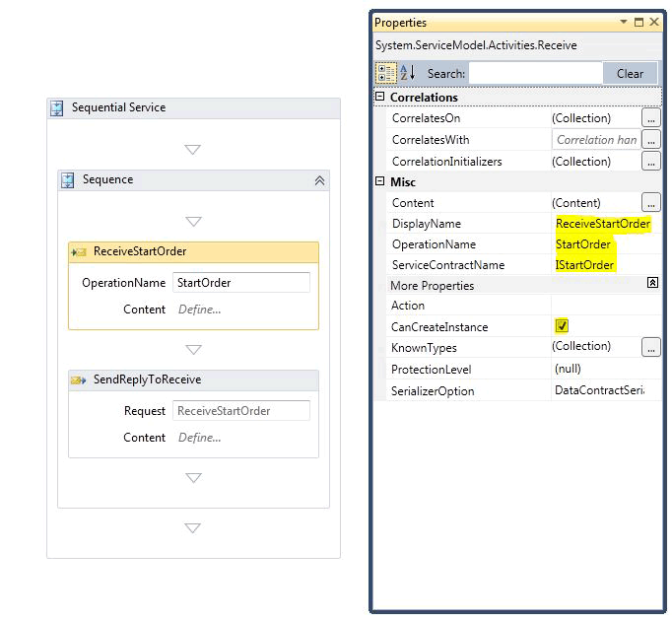
Task: Select drop point above Sequence activity
Action: coord(192,150)
